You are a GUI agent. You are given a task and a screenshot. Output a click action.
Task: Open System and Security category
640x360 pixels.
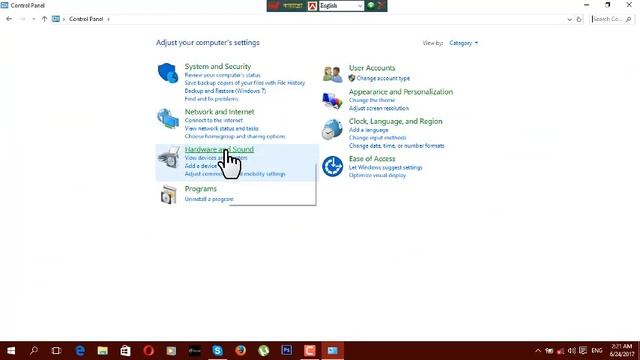[218, 66]
